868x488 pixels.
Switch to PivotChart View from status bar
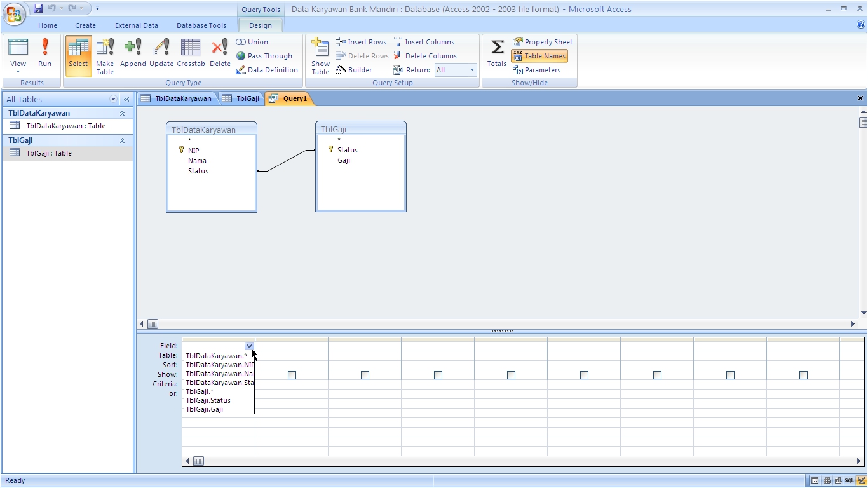(838, 480)
